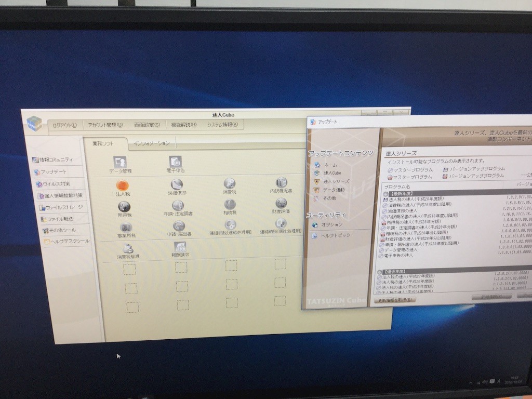
Task: Open アカウント管理(U) menu
Action: 105,125
